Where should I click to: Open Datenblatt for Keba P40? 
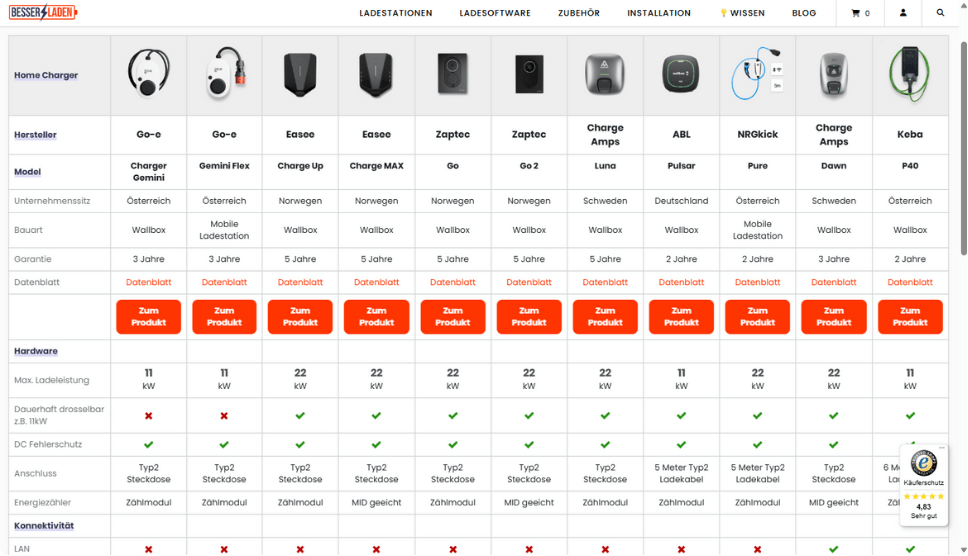click(910, 283)
